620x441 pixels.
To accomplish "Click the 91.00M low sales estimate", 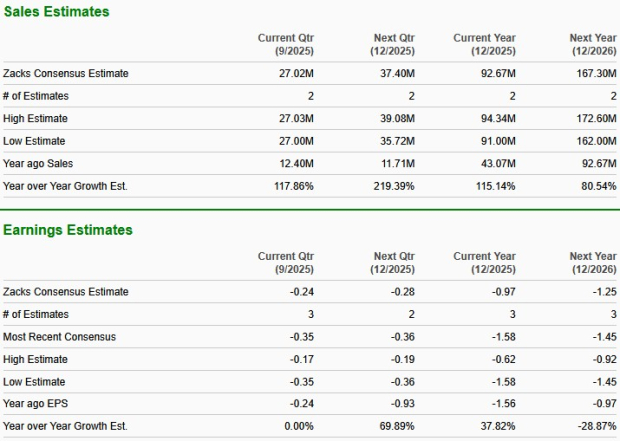I will (496, 141).
